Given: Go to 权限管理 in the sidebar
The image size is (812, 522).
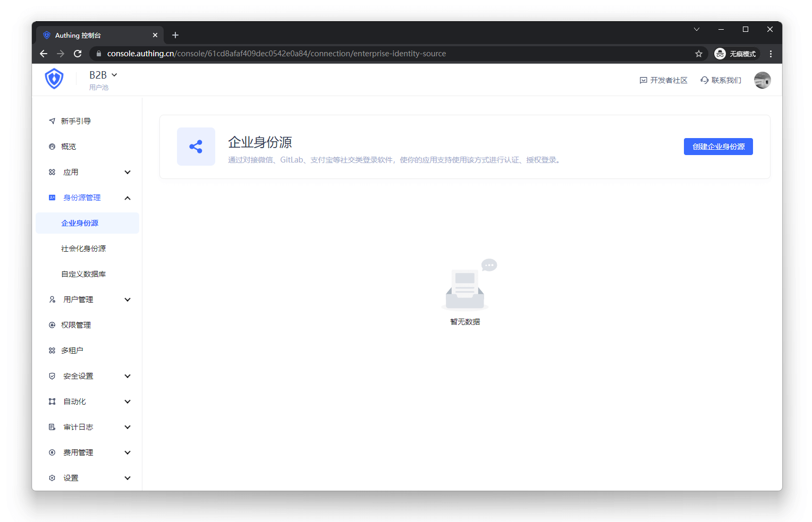Looking at the screenshot, I should pyautogui.click(x=76, y=325).
